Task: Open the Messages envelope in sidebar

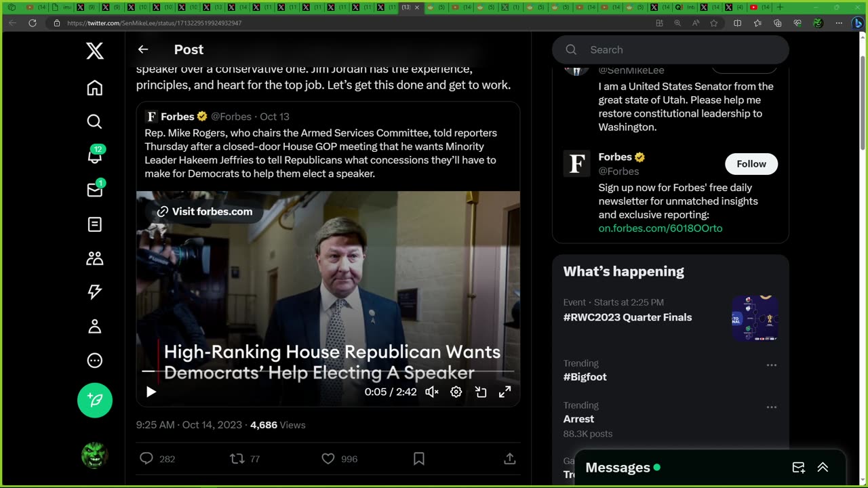Action: tap(95, 190)
